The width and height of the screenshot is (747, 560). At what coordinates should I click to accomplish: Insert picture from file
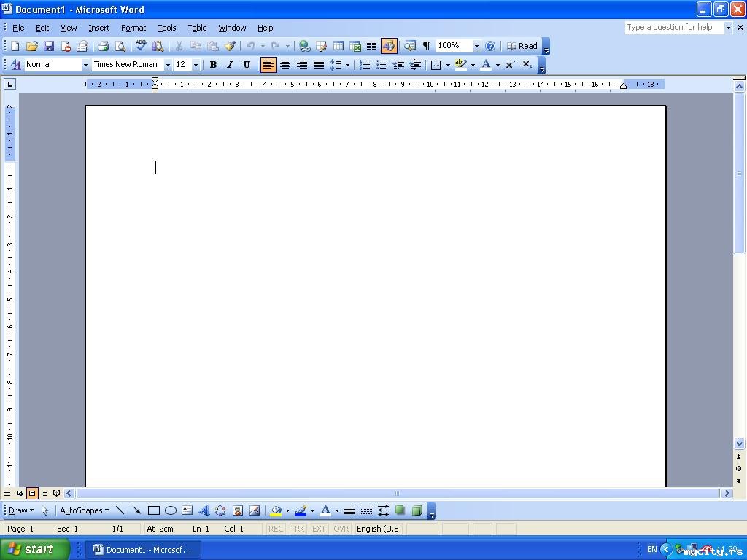(255, 510)
